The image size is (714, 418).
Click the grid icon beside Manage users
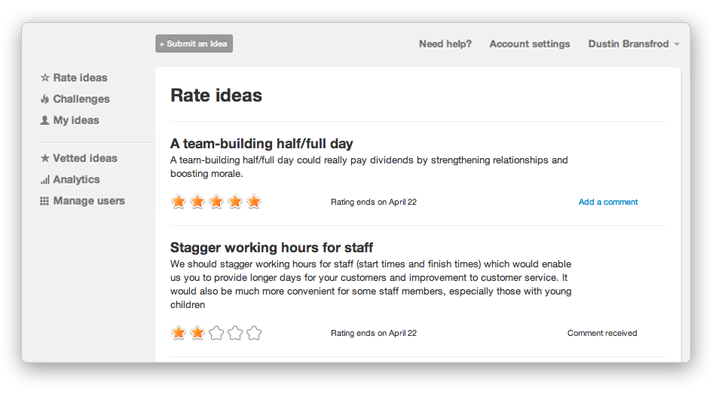(44, 201)
